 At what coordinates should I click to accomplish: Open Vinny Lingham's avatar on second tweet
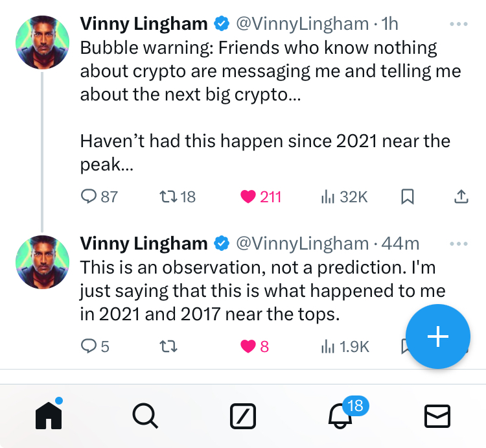coord(42,261)
